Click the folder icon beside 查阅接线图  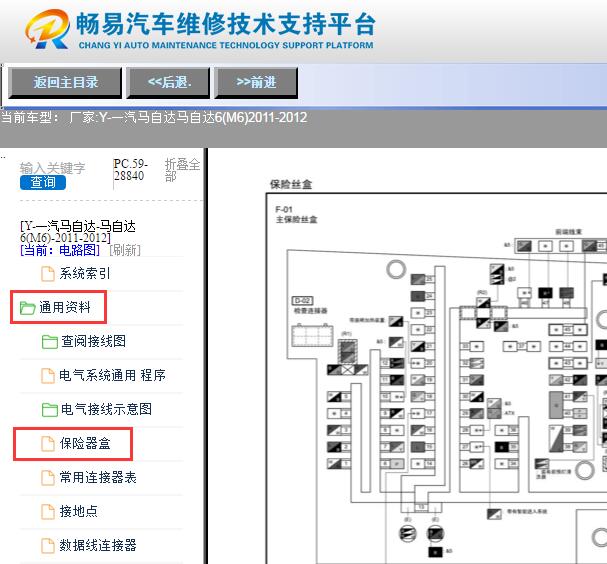[50, 341]
